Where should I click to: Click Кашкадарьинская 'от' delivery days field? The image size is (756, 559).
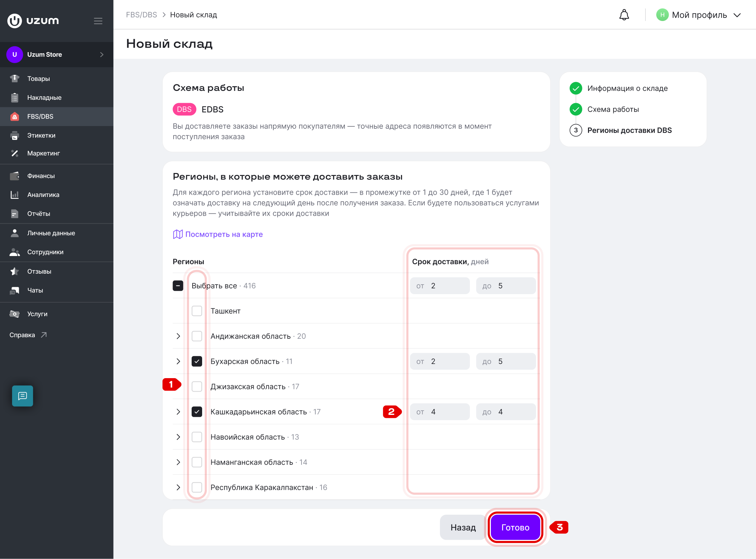click(440, 412)
